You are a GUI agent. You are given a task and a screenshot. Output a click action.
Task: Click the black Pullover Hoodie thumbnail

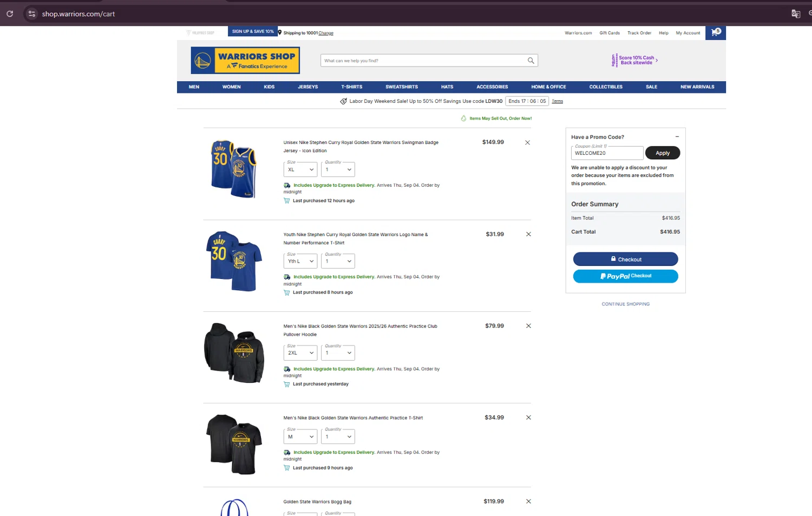coord(234,352)
